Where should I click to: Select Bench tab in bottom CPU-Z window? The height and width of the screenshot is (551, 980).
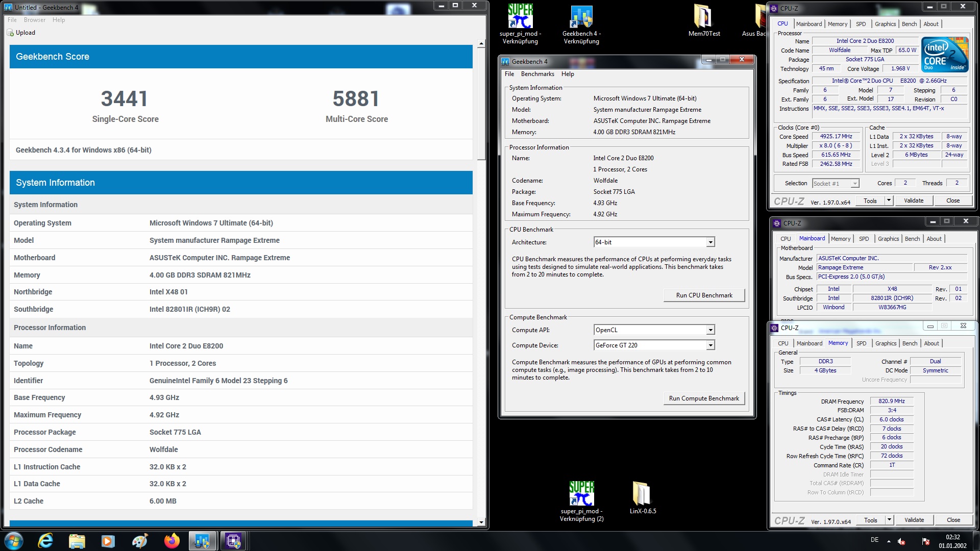910,343
